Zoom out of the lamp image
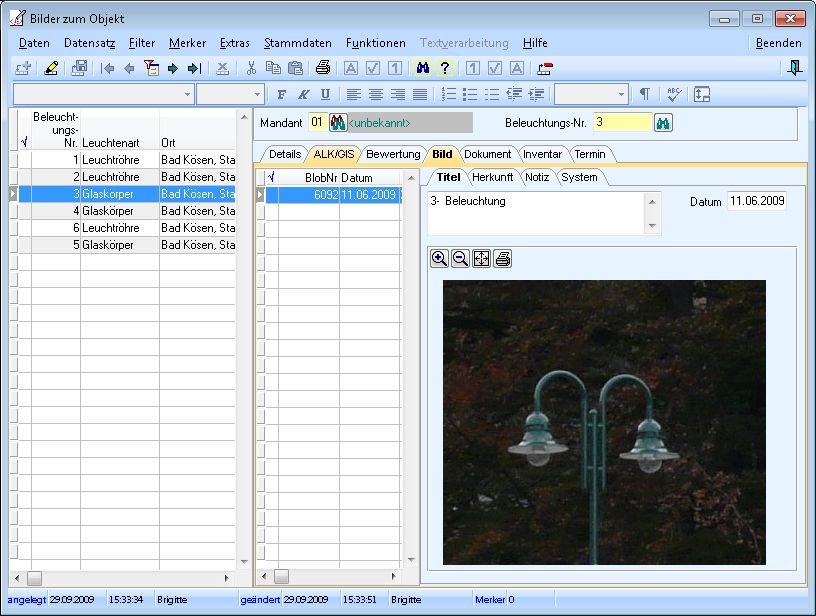816x616 pixels. 461,259
